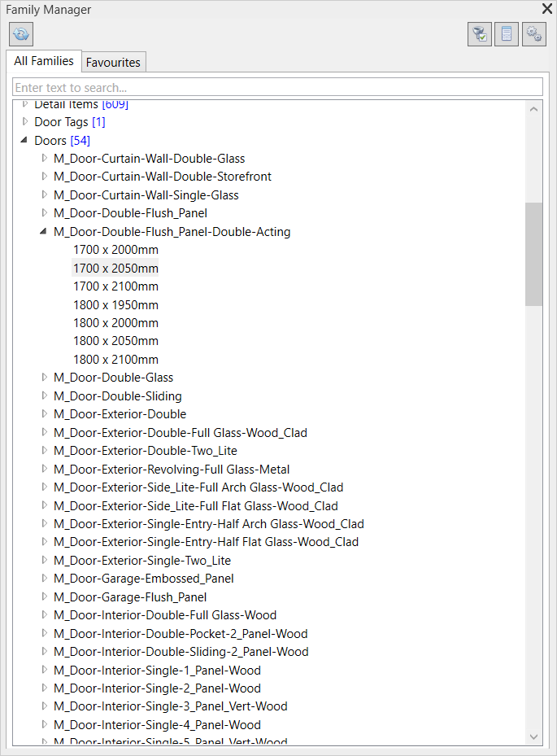This screenshot has height=756, width=557.
Task: Select M_Door-Exterior-Single-Two_Lite
Action: tap(142, 560)
